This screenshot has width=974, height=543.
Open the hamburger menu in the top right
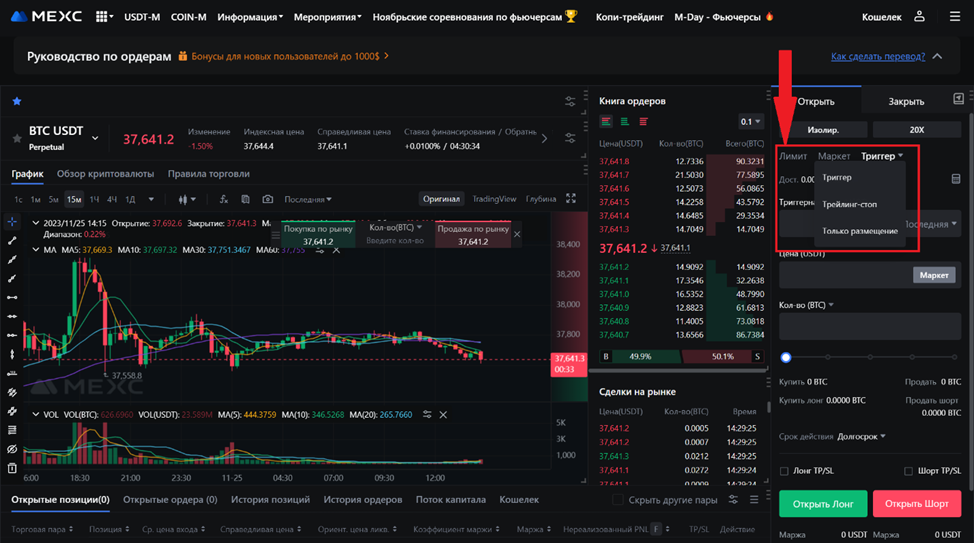tap(951, 17)
